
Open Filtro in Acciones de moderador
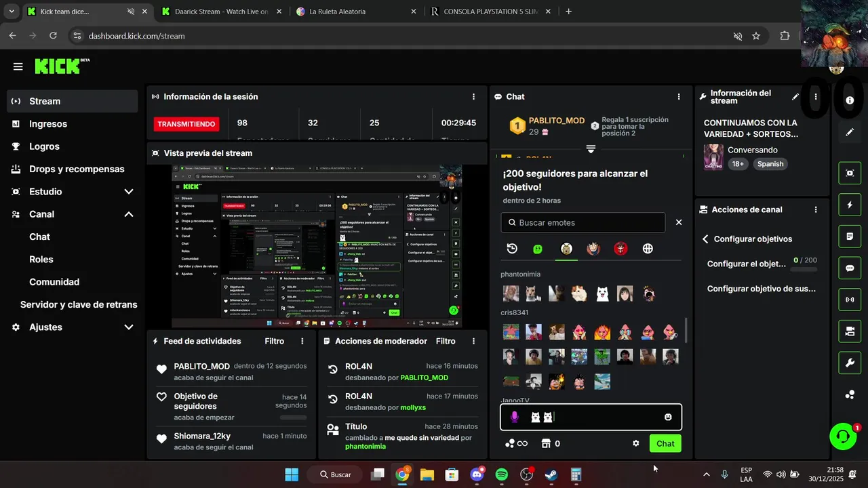pos(446,341)
